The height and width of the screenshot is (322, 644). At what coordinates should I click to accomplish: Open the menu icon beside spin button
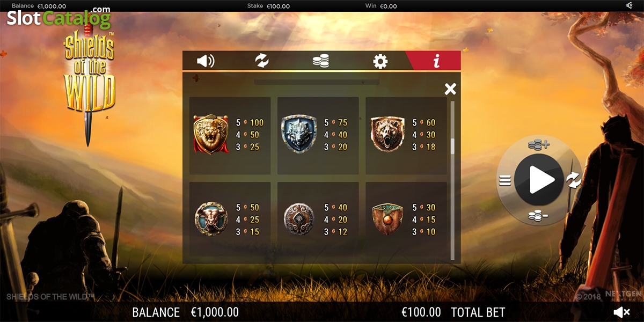pos(504,180)
